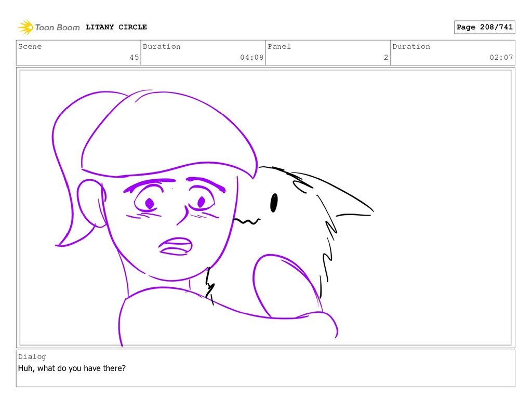Click the Panel label
This screenshot has width=532, height=411.
pos(279,46)
